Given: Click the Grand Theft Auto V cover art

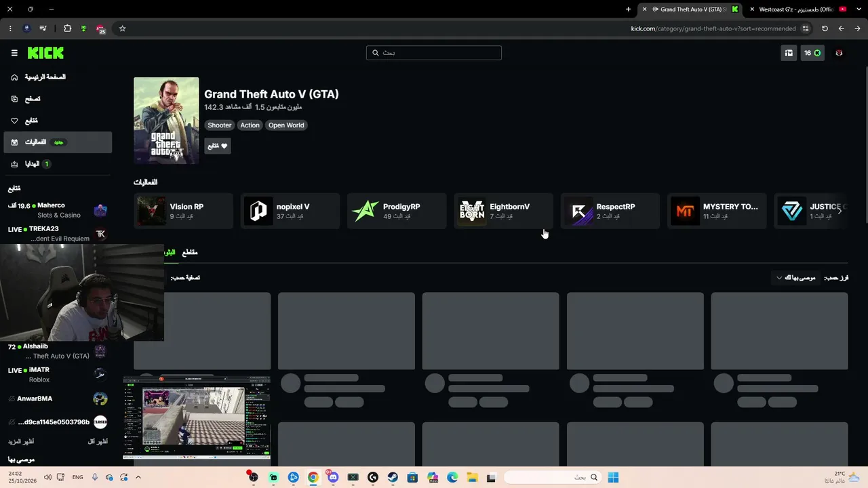Looking at the screenshot, I should (x=166, y=121).
